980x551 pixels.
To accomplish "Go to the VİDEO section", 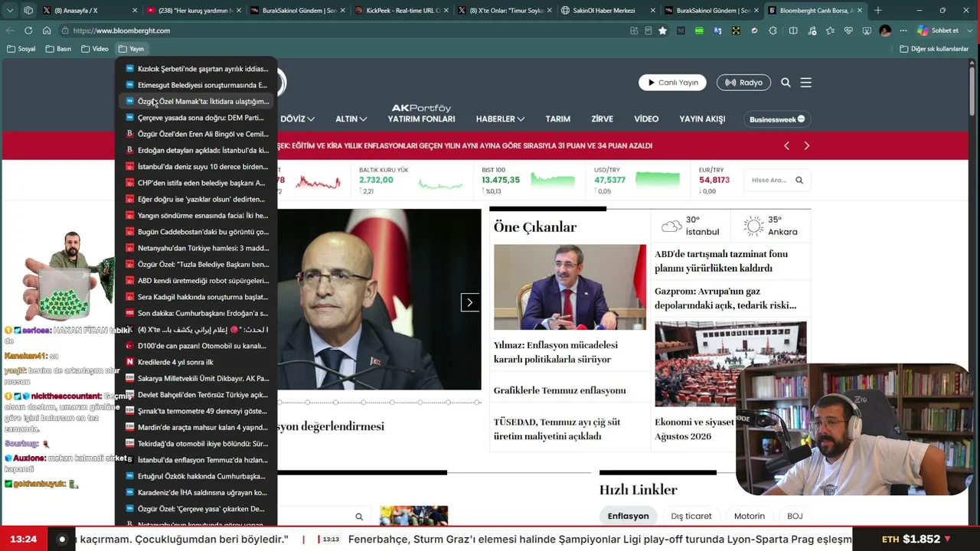I will tap(646, 119).
